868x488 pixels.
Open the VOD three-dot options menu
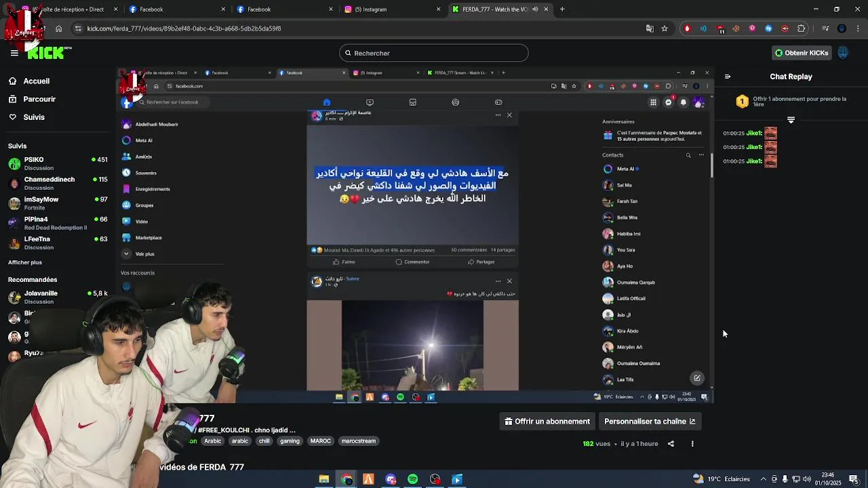pos(692,444)
